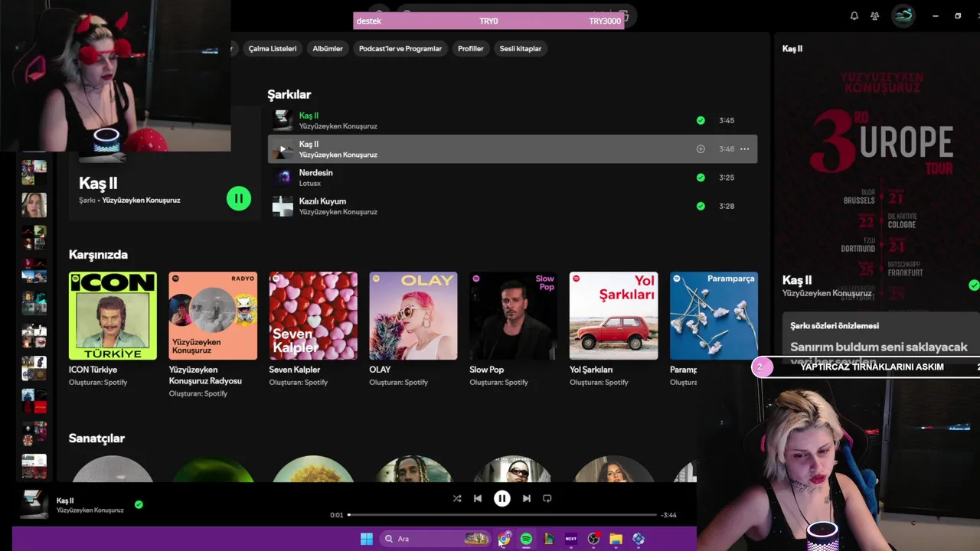Open the NEXT app taskbar icon
Image resolution: width=980 pixels, height=551 pixels.
(x=571, y=539)
